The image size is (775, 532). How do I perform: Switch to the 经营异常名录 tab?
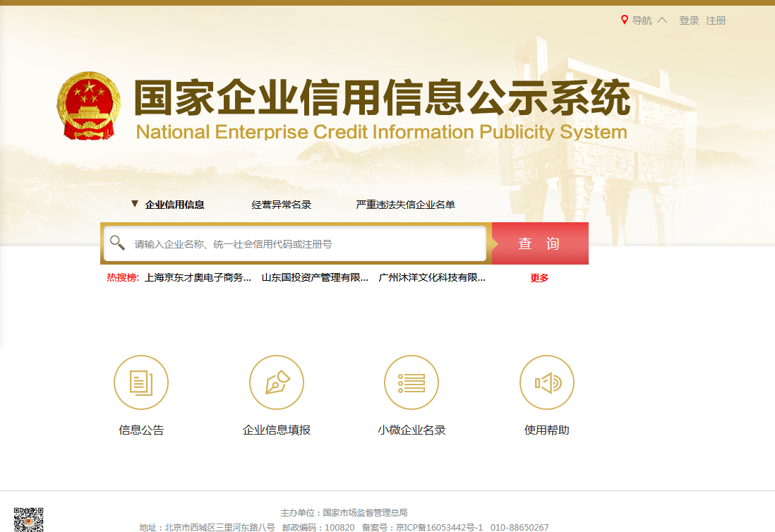click(282, 205)
